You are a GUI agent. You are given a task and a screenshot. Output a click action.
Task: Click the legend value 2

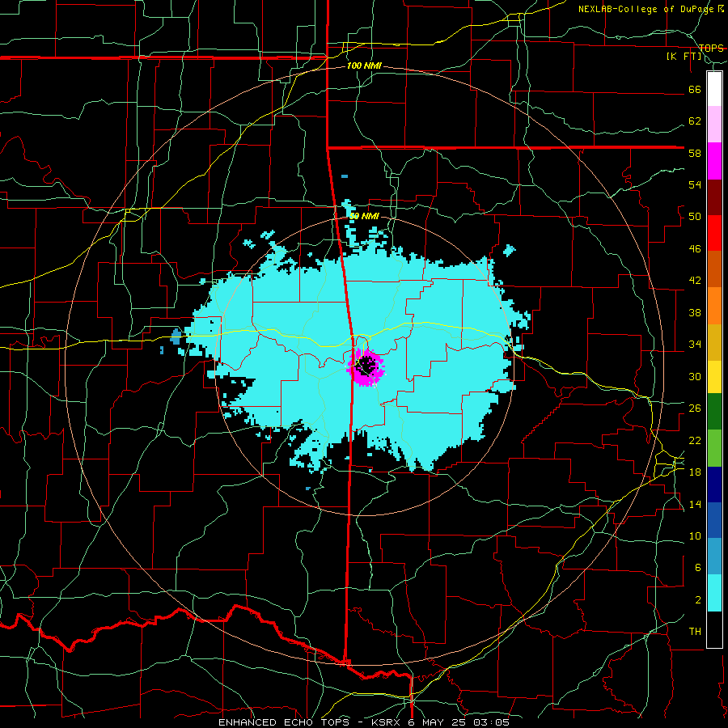pos(697,600)
